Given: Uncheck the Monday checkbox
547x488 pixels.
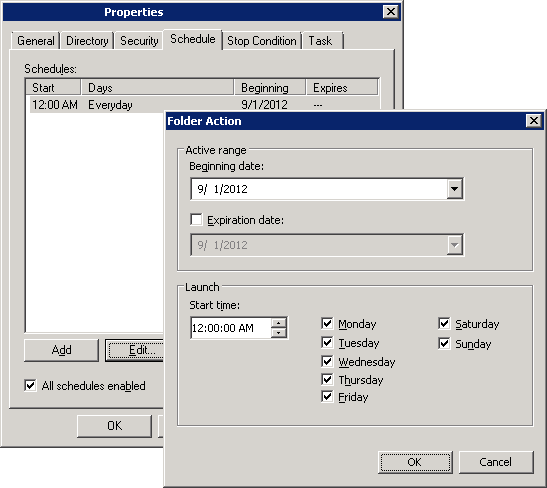Looking at the screenshot, I should (327, 324).
